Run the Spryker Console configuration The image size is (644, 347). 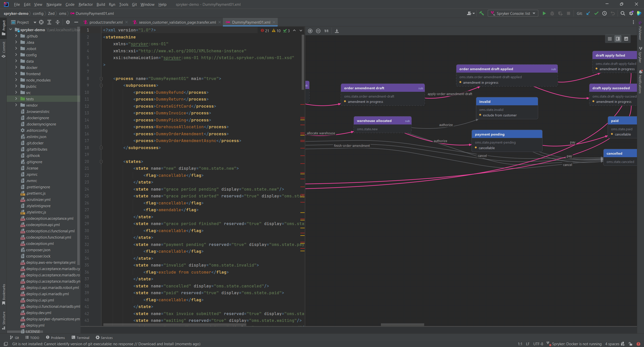pos(544,13)
